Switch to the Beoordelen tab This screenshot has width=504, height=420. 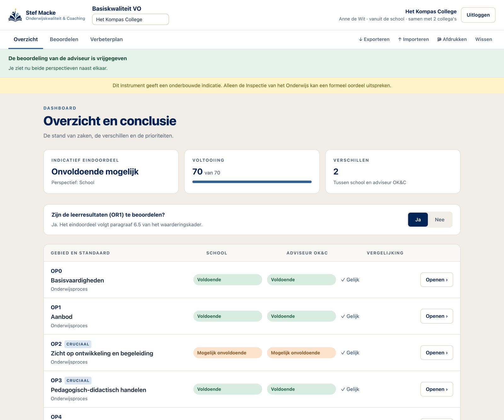tap(64, 39)
